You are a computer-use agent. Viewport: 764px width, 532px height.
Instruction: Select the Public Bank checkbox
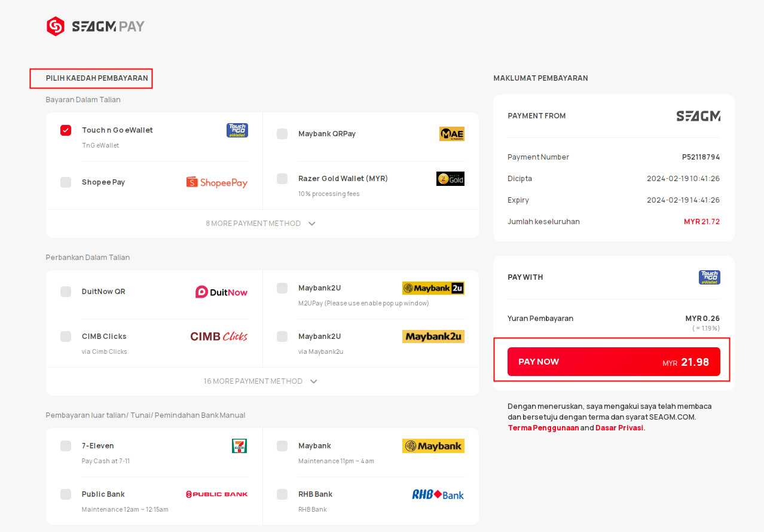point(66,494)
